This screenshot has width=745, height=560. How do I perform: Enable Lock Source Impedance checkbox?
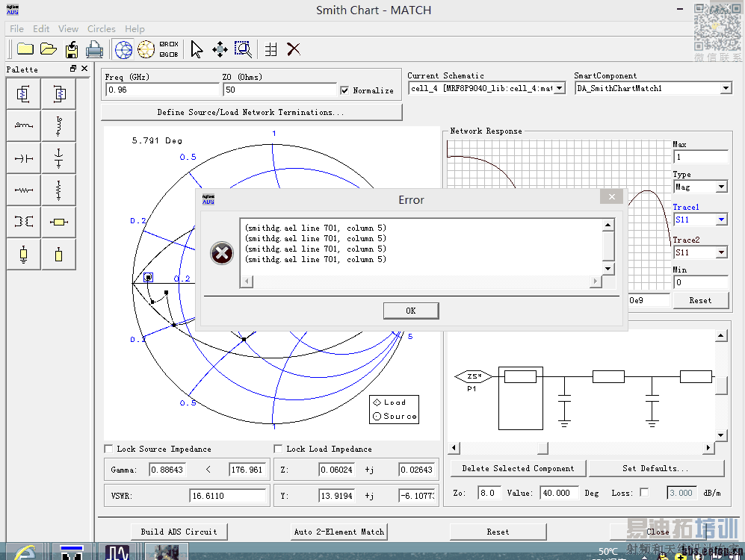109,449
